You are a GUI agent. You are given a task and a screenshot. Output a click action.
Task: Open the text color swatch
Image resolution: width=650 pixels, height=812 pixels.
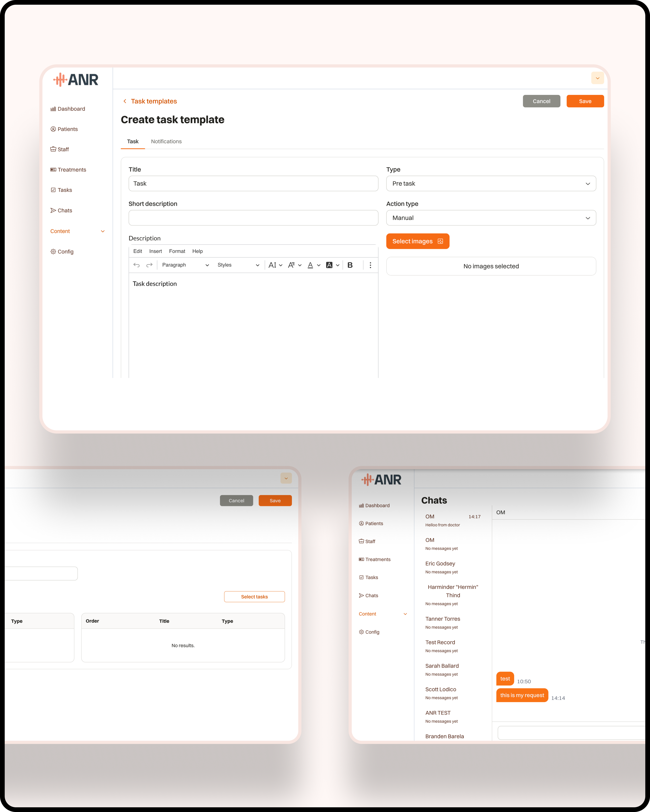click(310, 265)
